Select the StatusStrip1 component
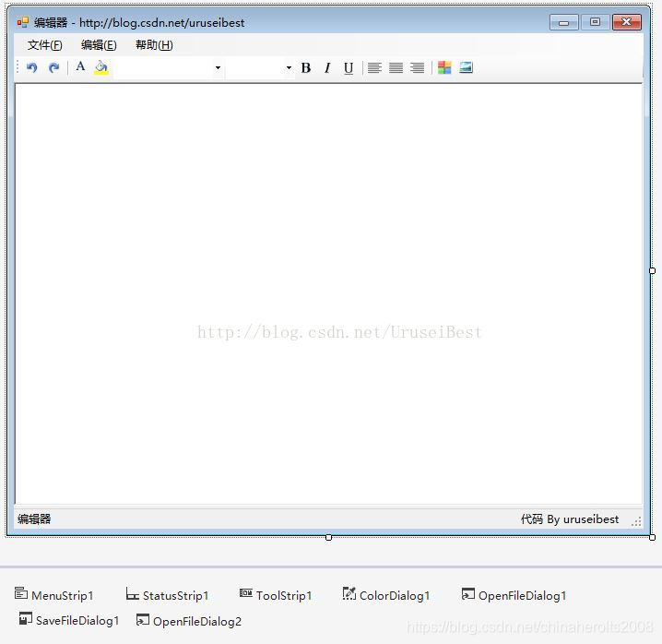The image size is (662, 644). tap(168, 595)
